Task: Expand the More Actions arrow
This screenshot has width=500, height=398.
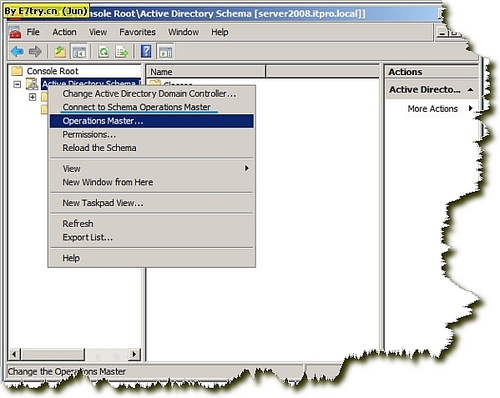Action: [x=470, y=108]
